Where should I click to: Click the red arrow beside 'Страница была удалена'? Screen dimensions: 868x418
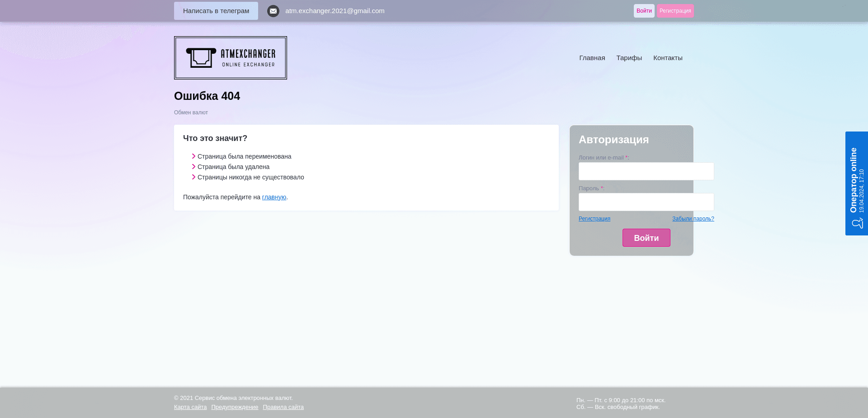coord(193,167)
